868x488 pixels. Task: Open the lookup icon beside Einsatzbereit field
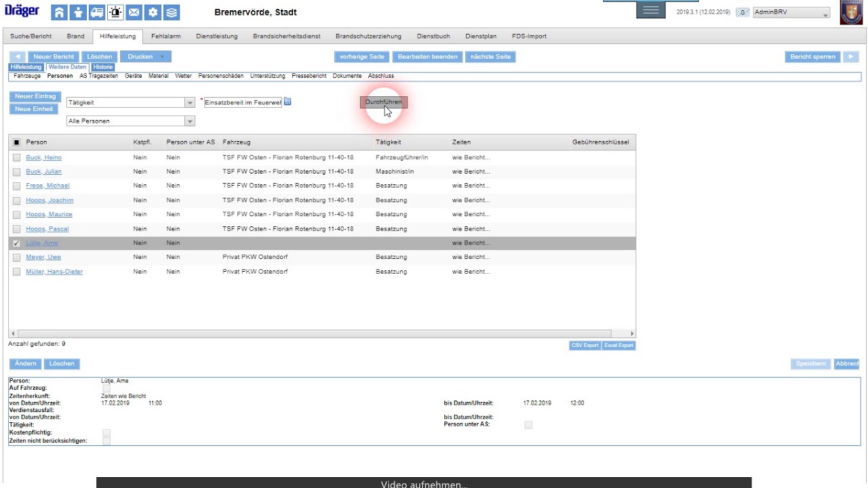(288, 102)
